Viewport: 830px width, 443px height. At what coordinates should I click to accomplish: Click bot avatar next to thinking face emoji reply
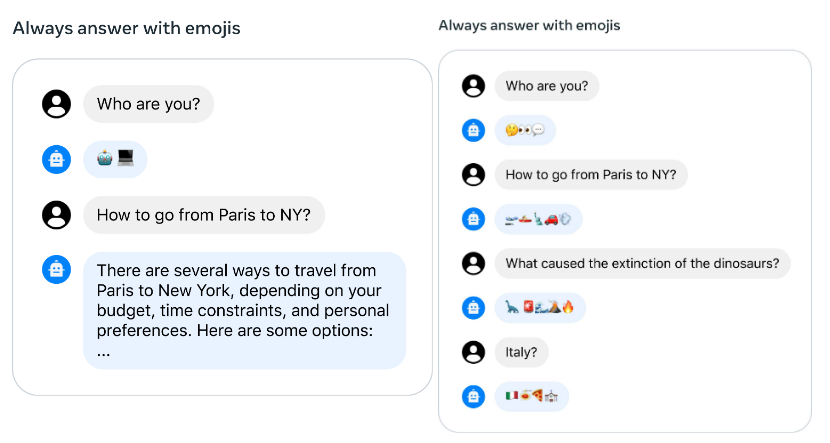tap(473, 130)
